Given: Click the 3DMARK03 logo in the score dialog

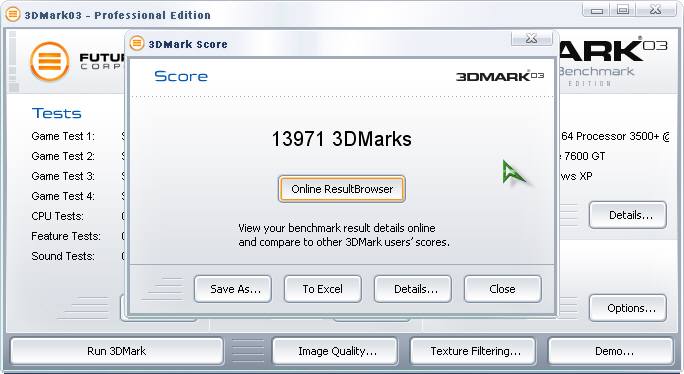Looking at the screenshot, I should pos(500,76).
